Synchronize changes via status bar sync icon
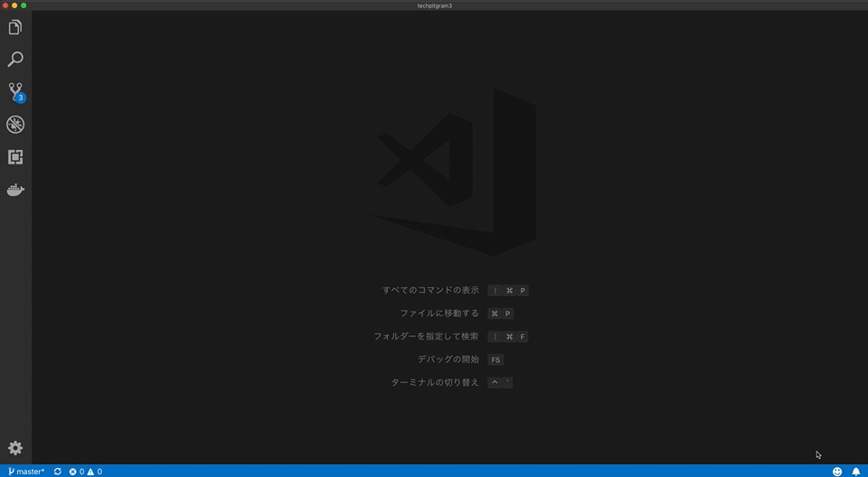Viewport: 868px width, 477px height. 58,472
